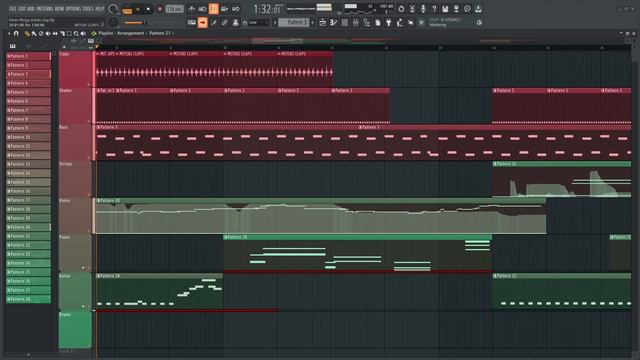The image size is (640, 360).
Task: Open the VIEW menu
Action: [x=59, y=9]
